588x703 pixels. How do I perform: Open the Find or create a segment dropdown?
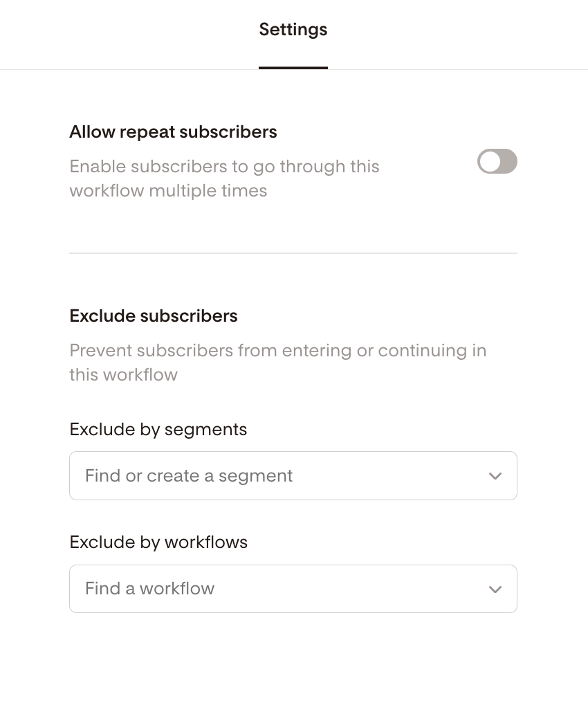pyautogui.click(x=293, y=476)
